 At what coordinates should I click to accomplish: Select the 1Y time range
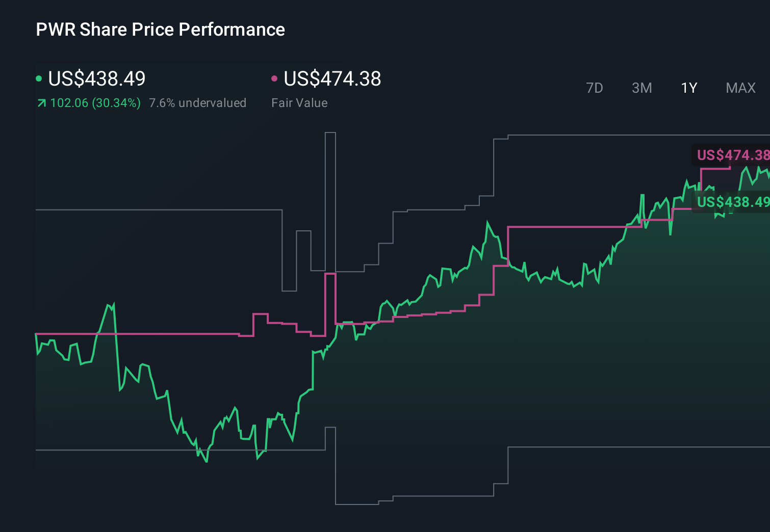[688, 88]
